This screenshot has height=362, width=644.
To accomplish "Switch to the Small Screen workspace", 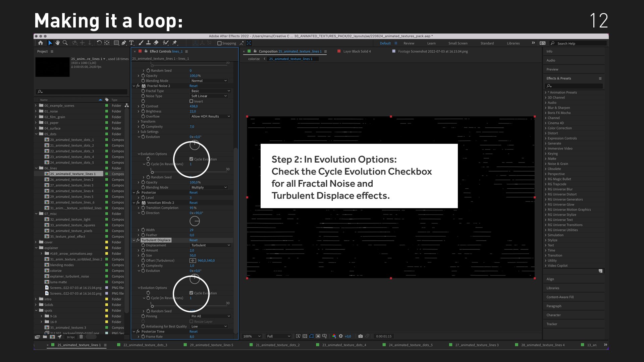I will pos(458,43).
